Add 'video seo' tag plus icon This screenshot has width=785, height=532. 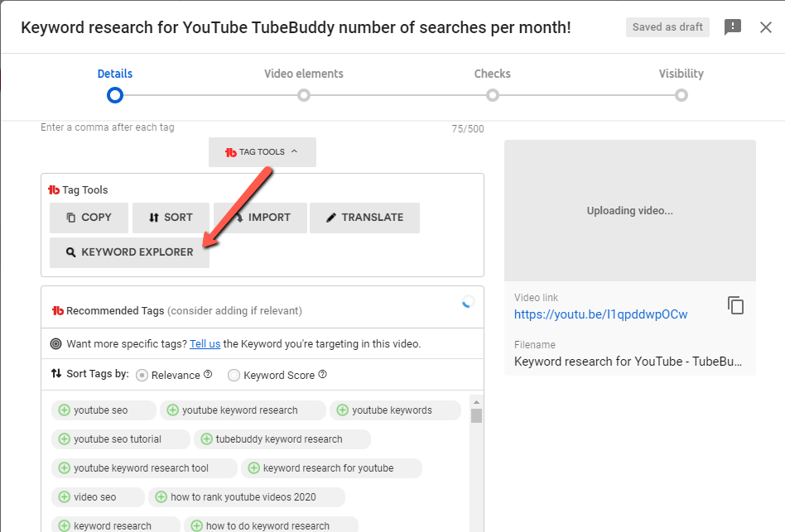64,497
